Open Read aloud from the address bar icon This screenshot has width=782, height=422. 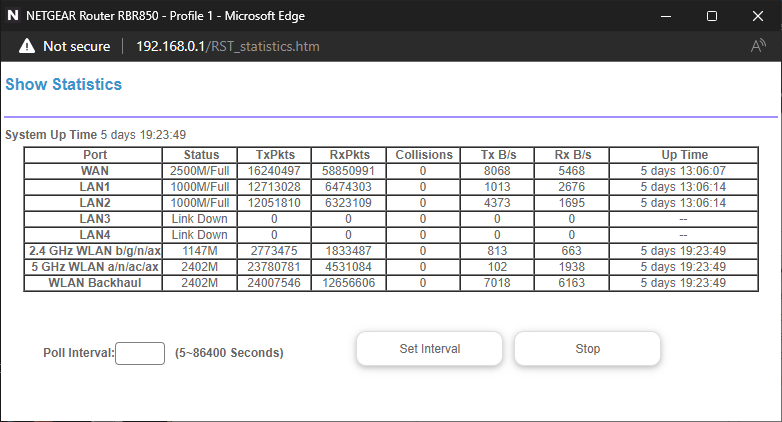758,47
